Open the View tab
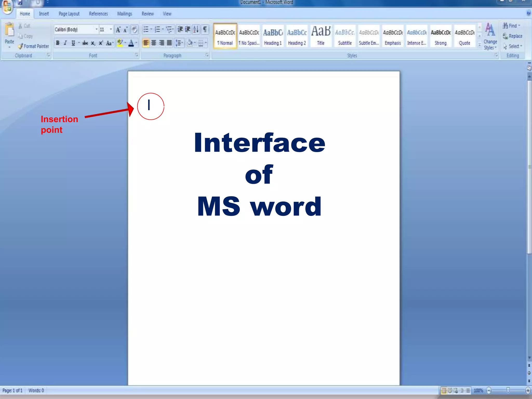This screenshot has height=399, width=532. click(167, 14)
